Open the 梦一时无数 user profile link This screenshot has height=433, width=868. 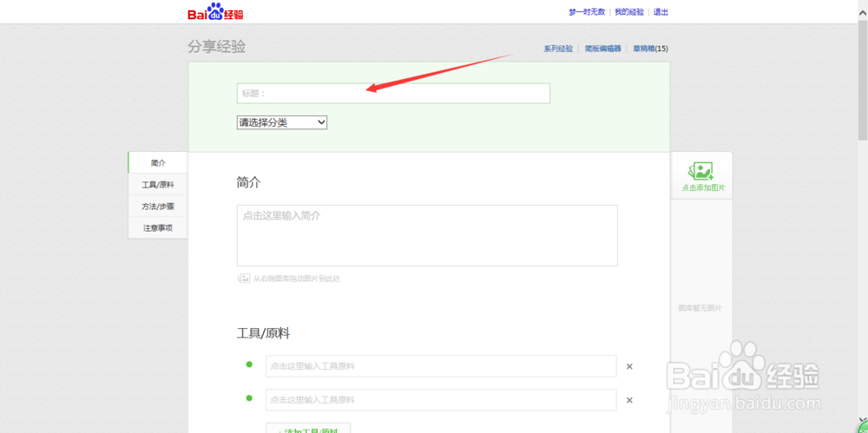pos(587,12)
